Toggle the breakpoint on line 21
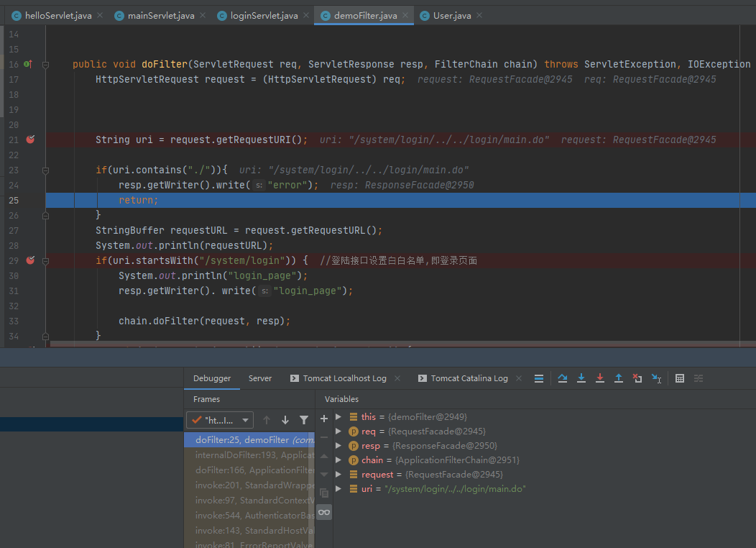756x548 pixels. [x=30, y=140]
